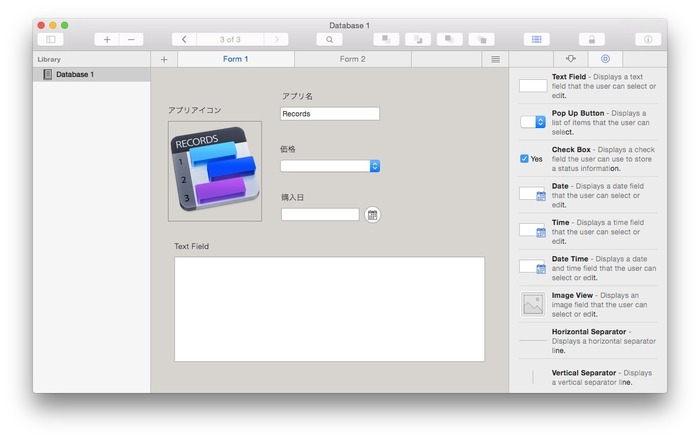Toggle the sidebar visibility button
The height and width of the screenshot is (440, 700).
click(50, 39)
